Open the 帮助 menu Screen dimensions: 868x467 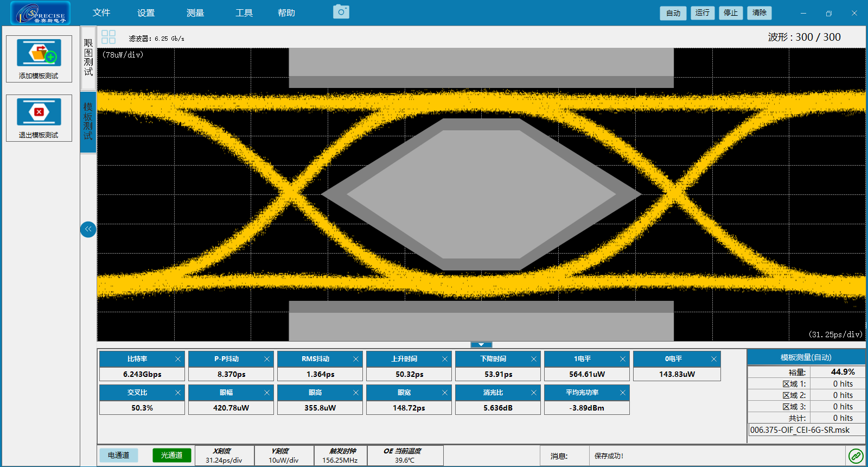(286, 12)
